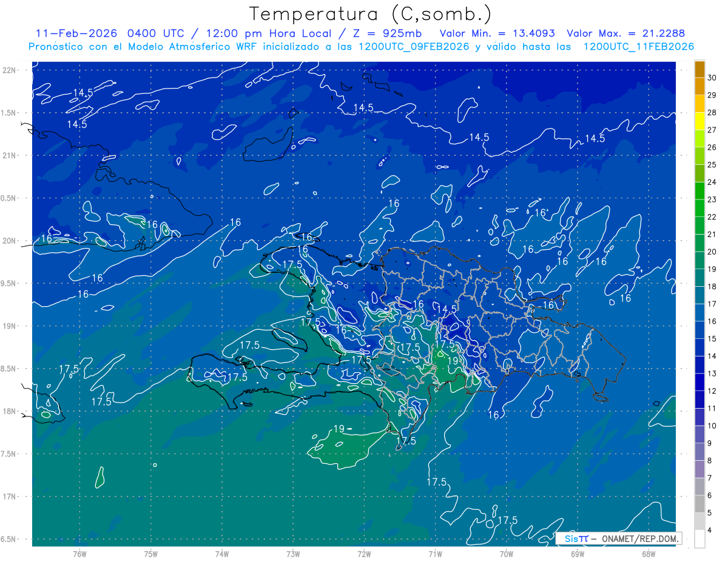Viewport: 728px width, 562px height.
Task: Select "Valor Max. = 21.2288" text
Action: click(626, 33)
